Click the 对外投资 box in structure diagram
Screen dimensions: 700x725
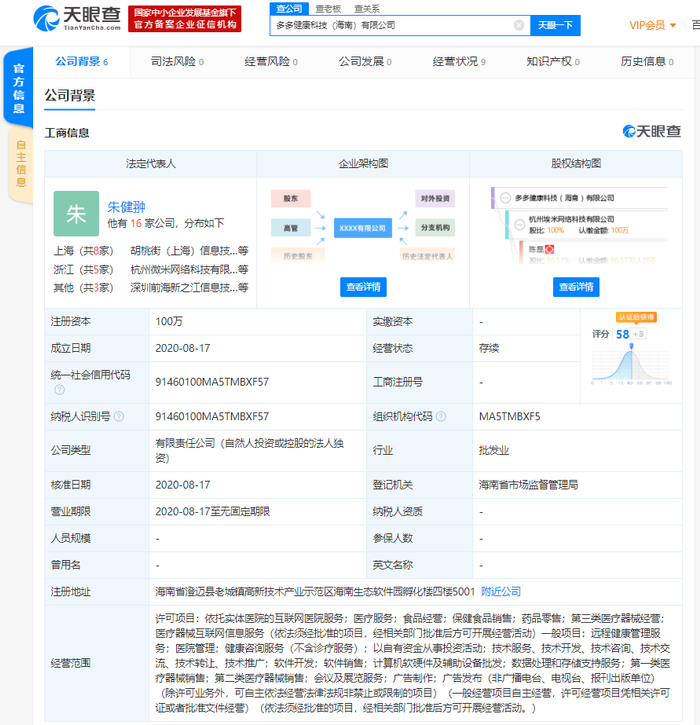[435, 198]
